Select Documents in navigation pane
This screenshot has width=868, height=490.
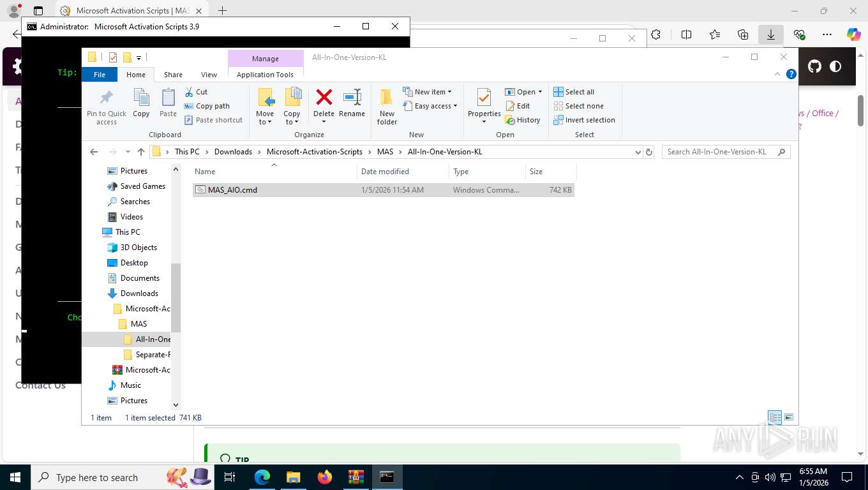click(x=133, y=278)
